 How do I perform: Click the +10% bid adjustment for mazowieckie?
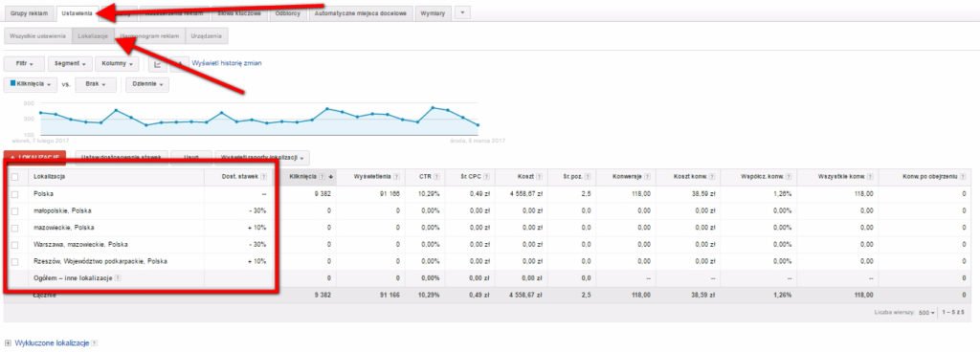(257, 228)
